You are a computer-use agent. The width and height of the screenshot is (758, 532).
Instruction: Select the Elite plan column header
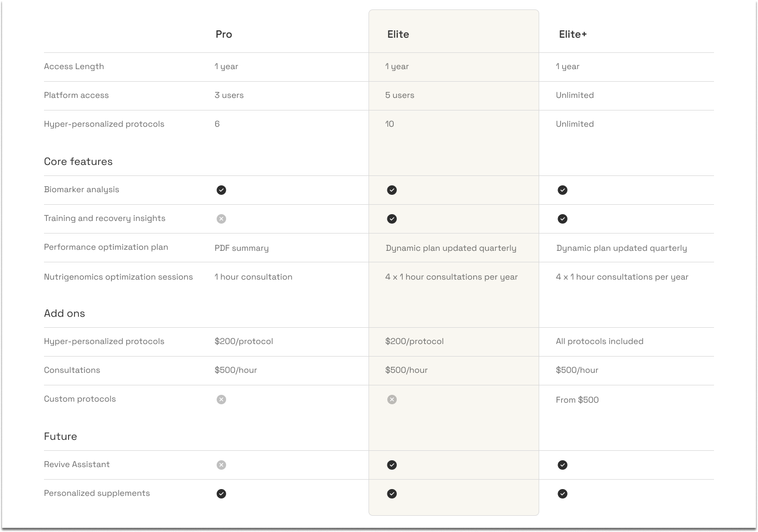point(398,34)
